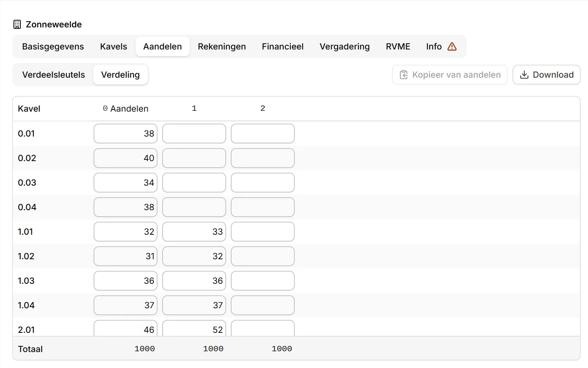Image resolution: width=588 pixels, height=368 pixels.
Task: Click empty column 2 field of kavel 0.04
Action: [x=263, y=207]
